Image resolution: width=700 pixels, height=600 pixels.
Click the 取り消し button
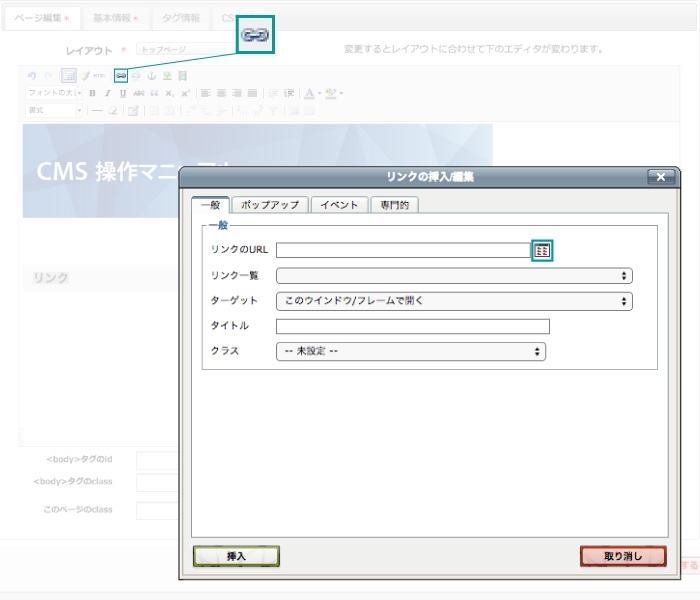click(x=623, y=556)
